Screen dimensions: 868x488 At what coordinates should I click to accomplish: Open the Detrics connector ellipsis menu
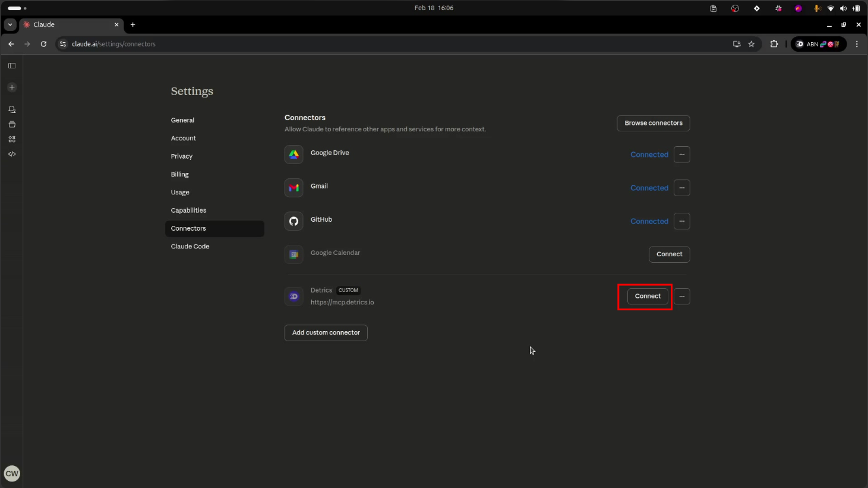coord(681,296)
